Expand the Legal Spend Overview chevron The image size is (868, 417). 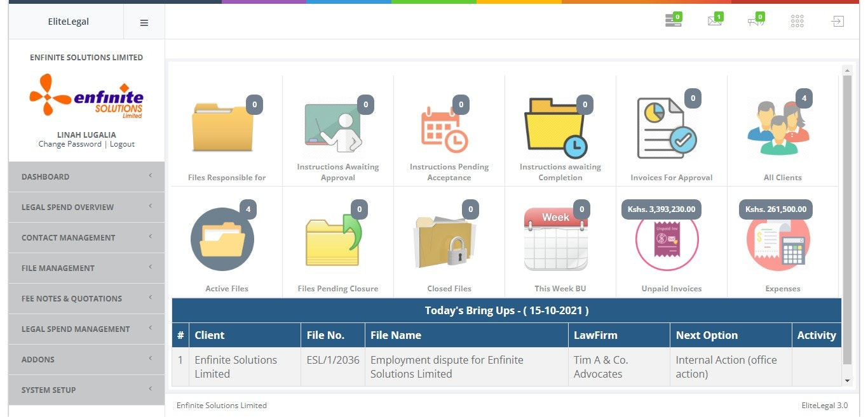click(x=151, y=206)
